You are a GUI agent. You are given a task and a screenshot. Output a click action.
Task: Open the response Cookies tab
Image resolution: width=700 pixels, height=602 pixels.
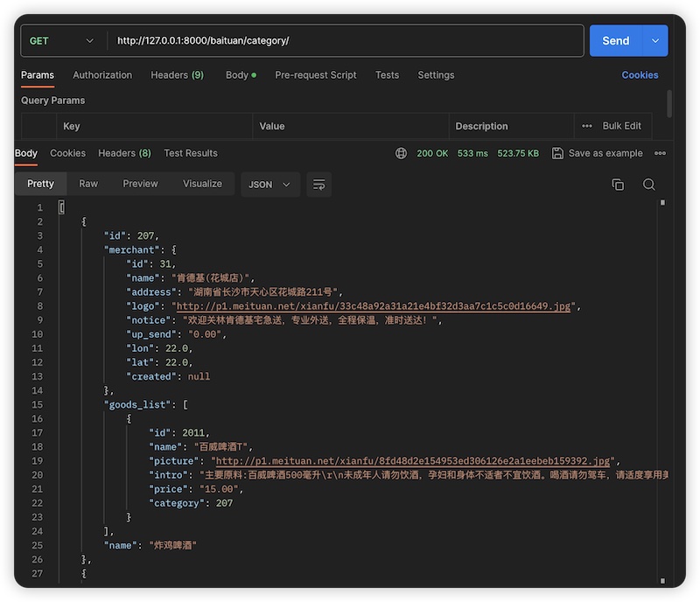[x=67, y=153]
